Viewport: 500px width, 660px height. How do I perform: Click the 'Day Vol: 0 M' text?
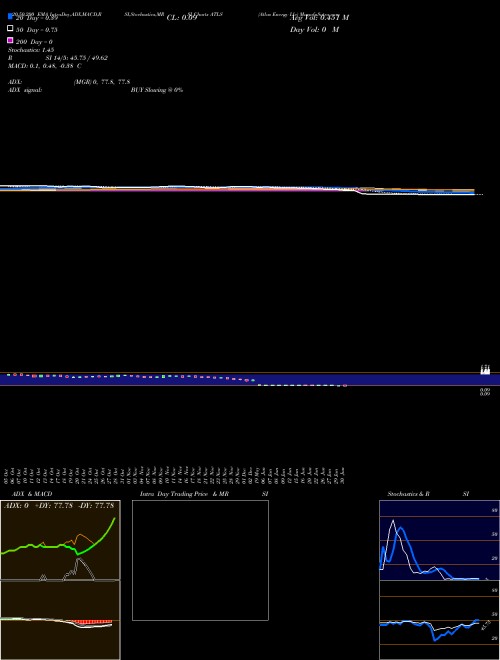click(314, 29)
